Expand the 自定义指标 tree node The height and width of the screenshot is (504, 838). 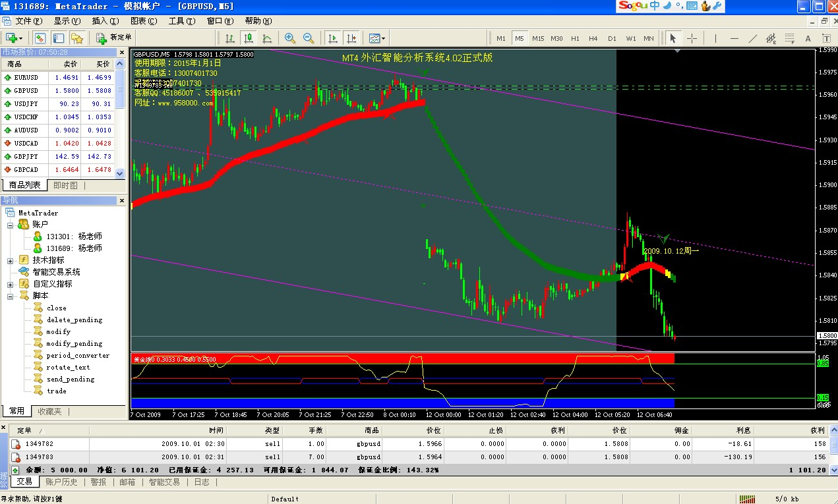[11, 284]
